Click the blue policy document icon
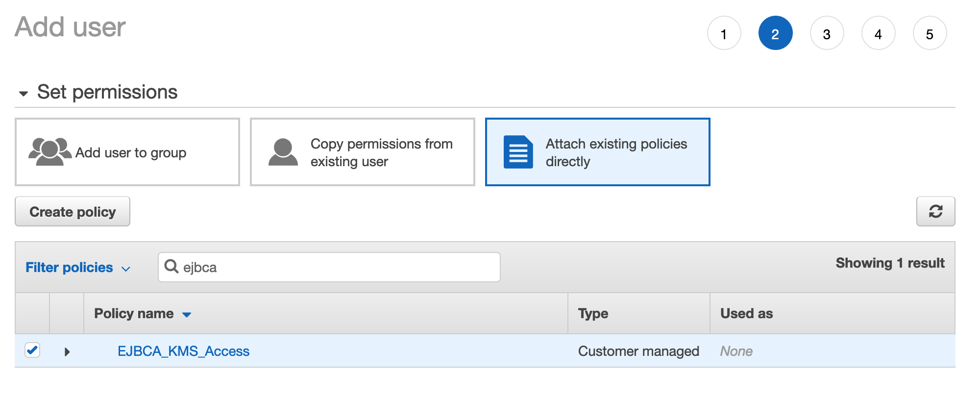 [x=518, y=152]
